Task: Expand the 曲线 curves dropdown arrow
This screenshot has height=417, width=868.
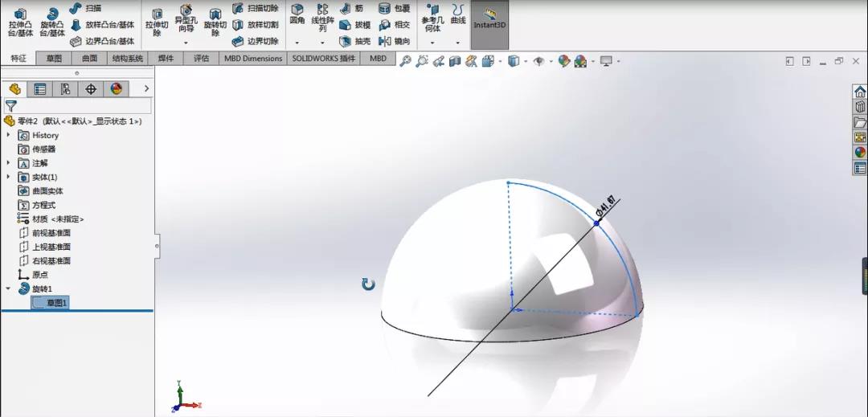Action: 458,43
